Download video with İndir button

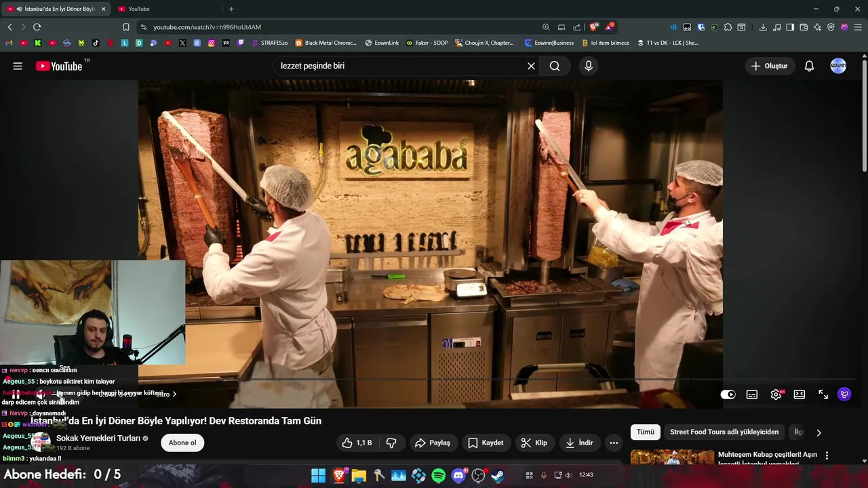(x=579, y=443)
